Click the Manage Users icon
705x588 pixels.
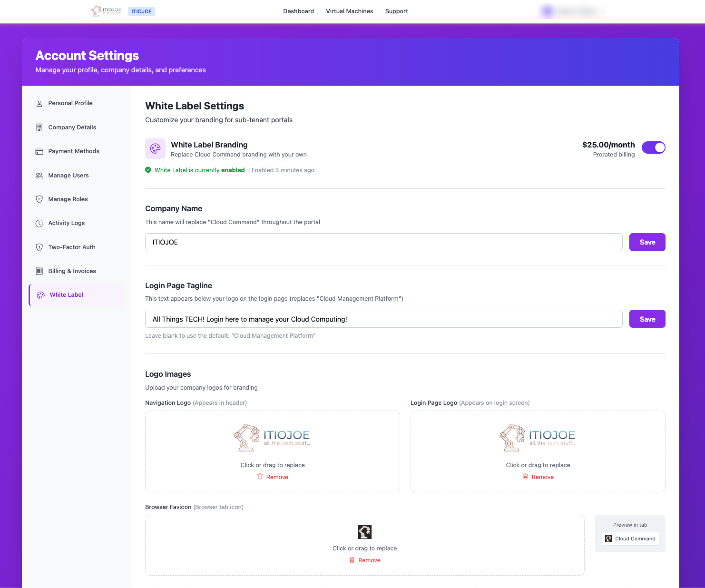pyautogui.click(x=39, y=175)
